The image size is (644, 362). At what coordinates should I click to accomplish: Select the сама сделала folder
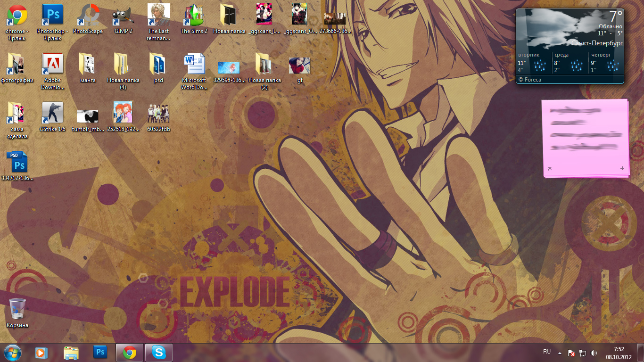point(17,120)
